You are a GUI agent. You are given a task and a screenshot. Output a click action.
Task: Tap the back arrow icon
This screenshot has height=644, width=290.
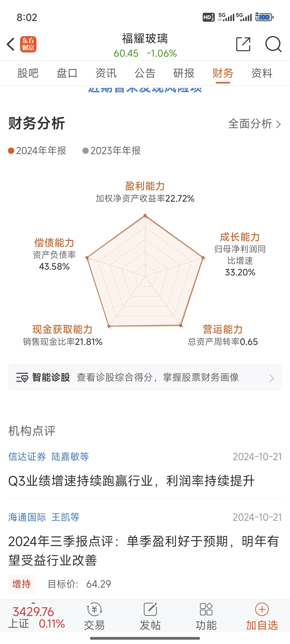(x=11, y=44)
